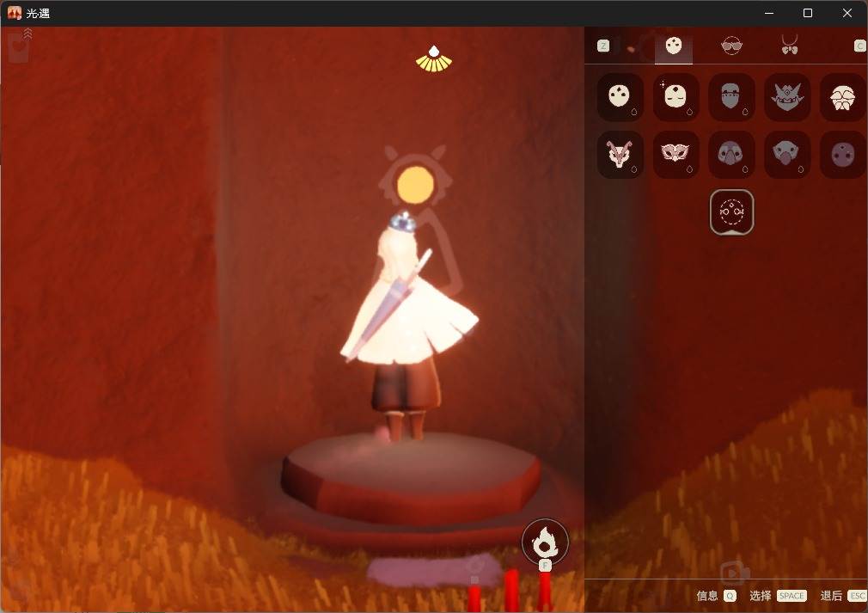The image size is (868, 613).
Task: Pick the gray stitched face mask
Action: click(731, 97)
